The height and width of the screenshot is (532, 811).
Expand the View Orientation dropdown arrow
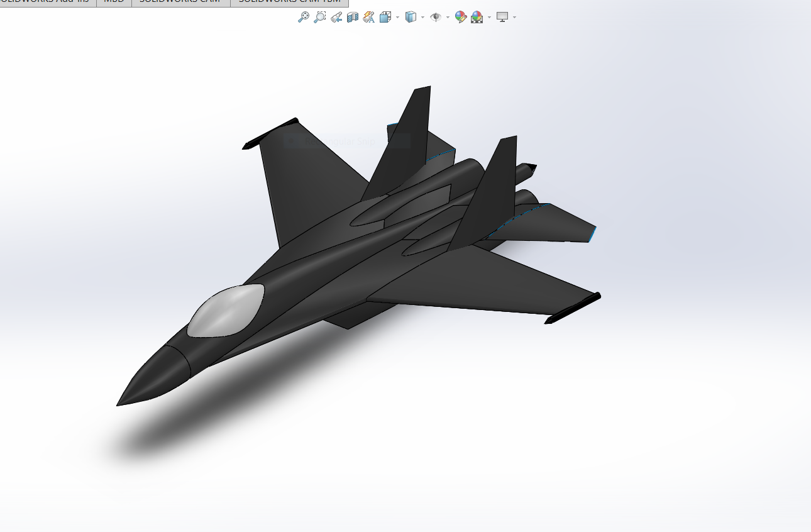(397, 18)
